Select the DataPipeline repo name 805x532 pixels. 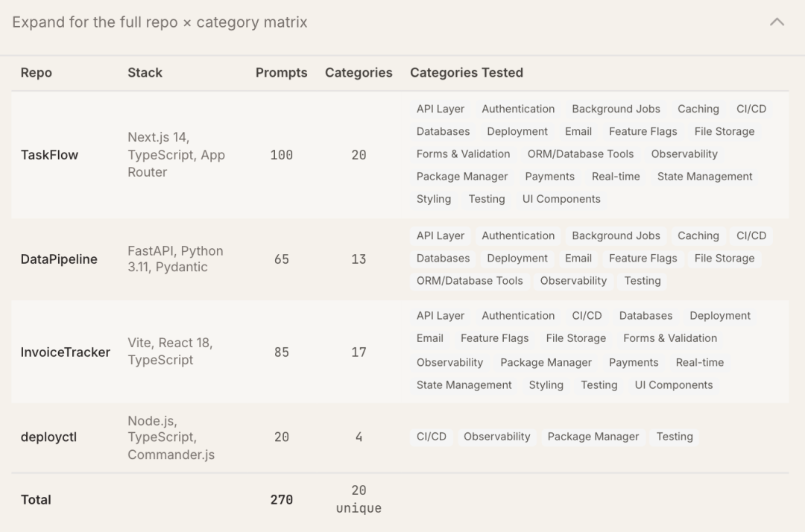[59, 259]
